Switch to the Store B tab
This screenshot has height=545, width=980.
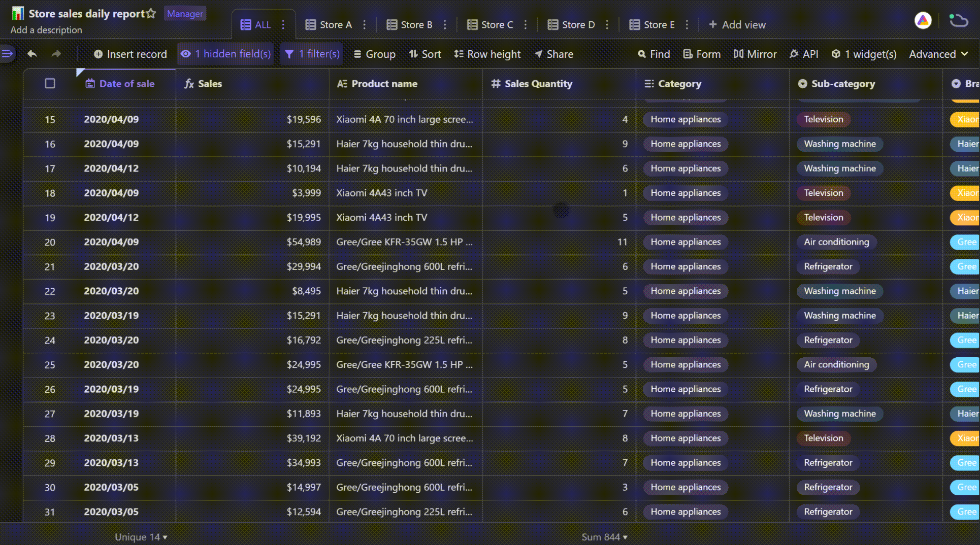[x=409, y=24]
